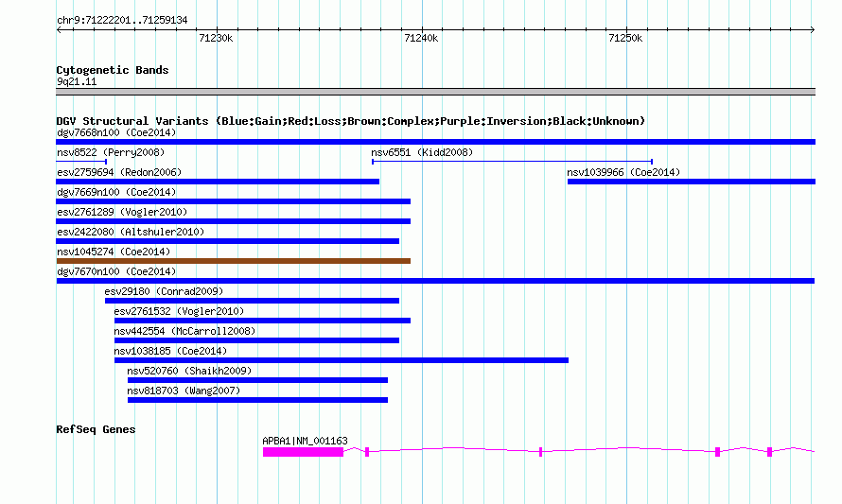This screenshot has height=504, width=842.
Task: Click the esv29180 blue variant bar
Action: [x=252, y=301]
